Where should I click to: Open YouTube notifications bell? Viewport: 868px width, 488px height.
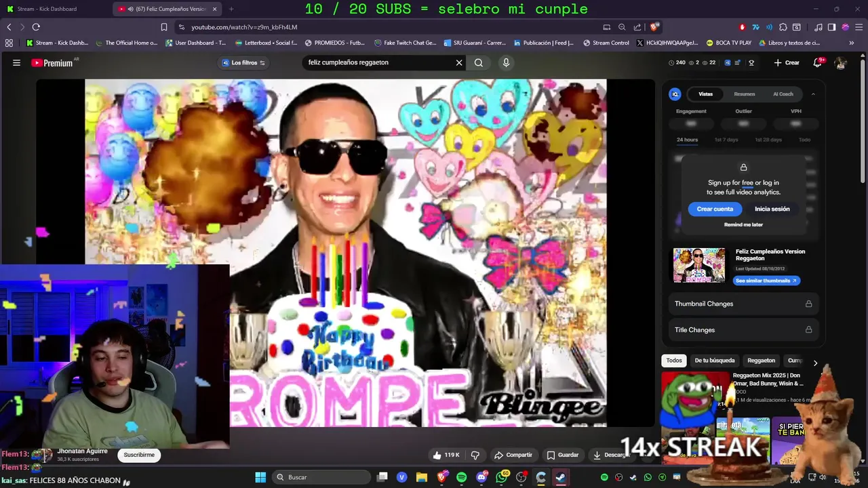[818, 62]
